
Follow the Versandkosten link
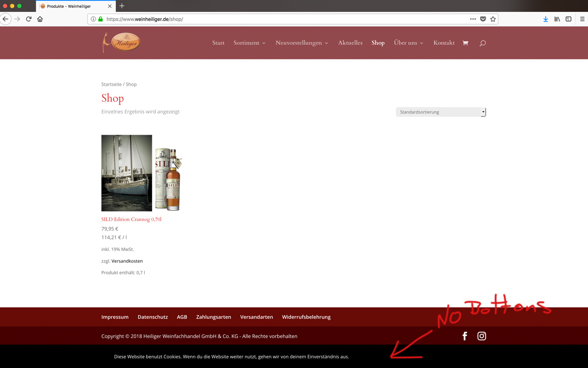point(127,261)
